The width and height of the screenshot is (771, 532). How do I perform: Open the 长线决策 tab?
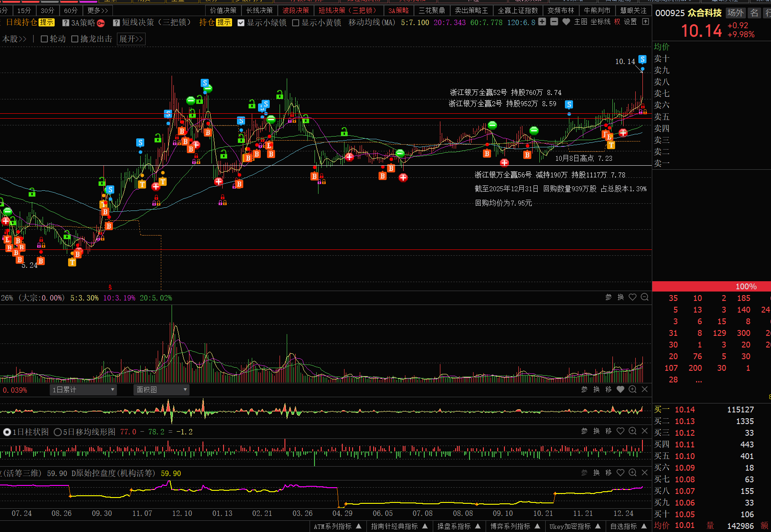[x=259, y=10]
